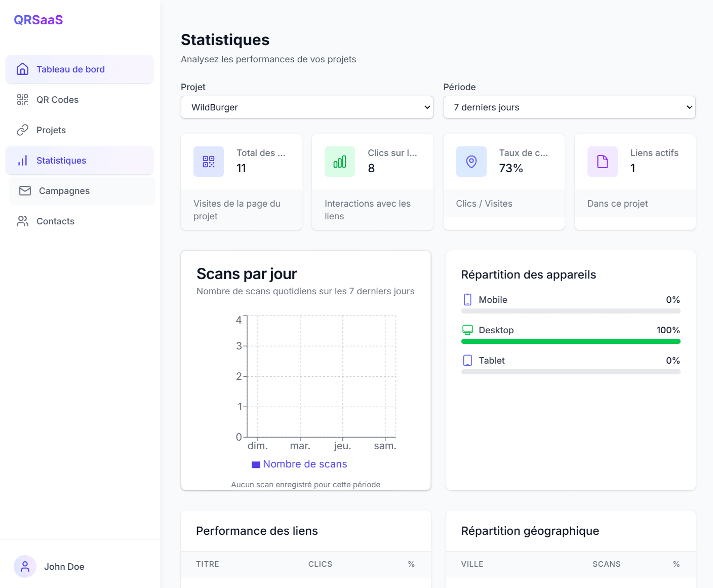Click the bar chart icon beside Statistiques
The height and width of the screenshot is (588, 713).
click(x=22, y=161)
